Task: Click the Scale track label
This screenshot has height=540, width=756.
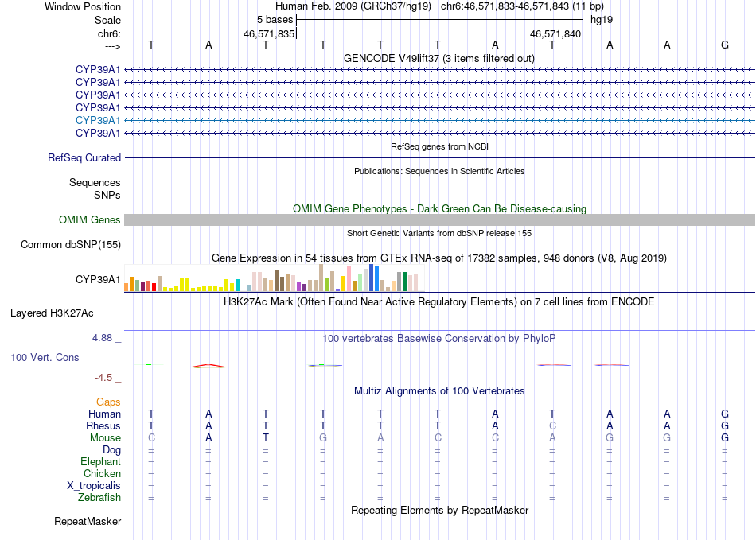Action: coord(107,20)
